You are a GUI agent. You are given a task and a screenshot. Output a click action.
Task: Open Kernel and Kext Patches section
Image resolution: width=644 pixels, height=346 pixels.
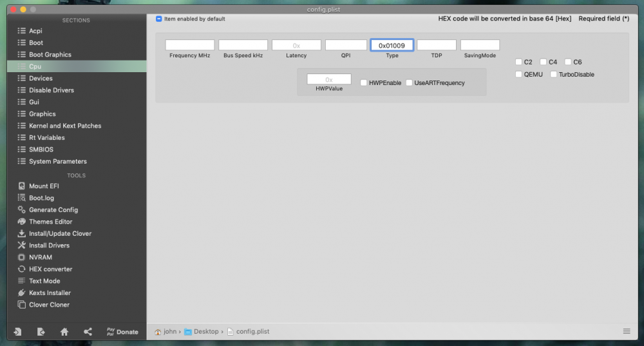[x=77, y=126]
